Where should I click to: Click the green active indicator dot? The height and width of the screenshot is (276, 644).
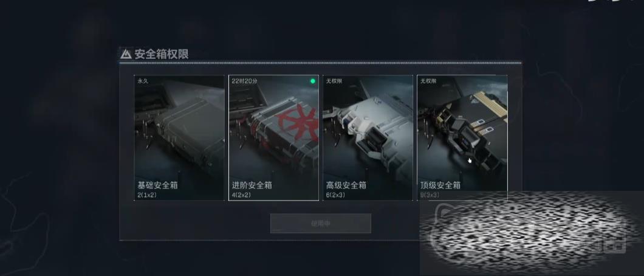pos(312,81)
